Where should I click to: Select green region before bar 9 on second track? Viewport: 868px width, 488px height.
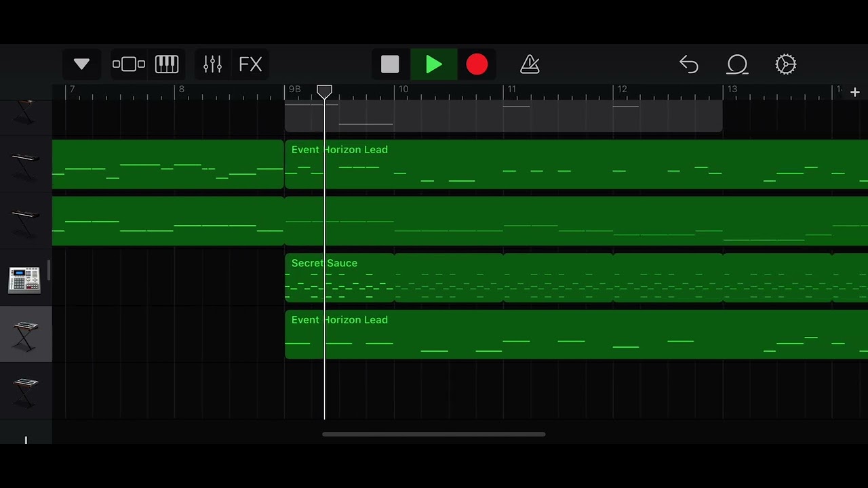click(167, 165)
